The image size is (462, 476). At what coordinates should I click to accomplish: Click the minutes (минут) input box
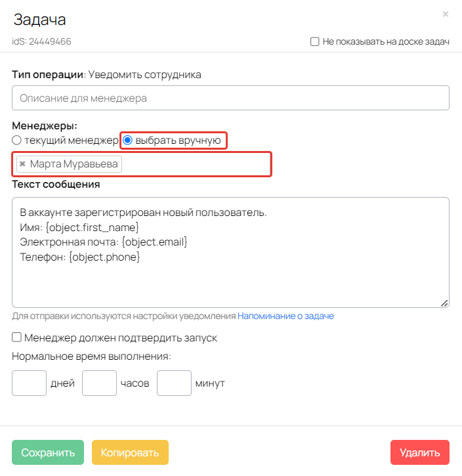coord(174,383)
